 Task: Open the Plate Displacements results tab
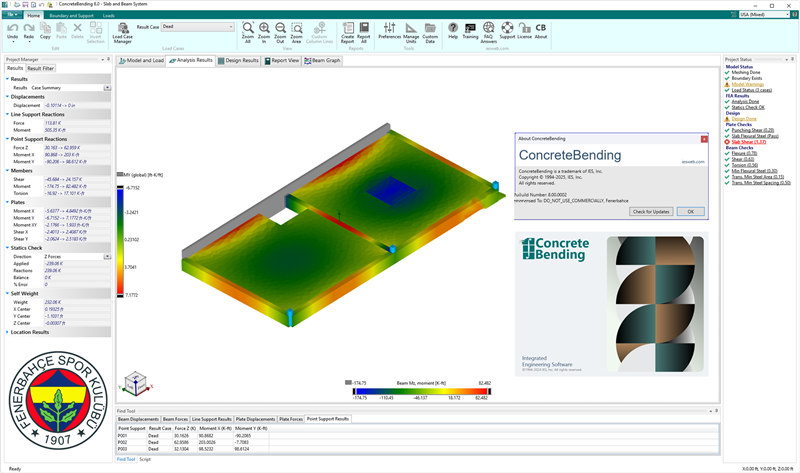coord(255,419)
